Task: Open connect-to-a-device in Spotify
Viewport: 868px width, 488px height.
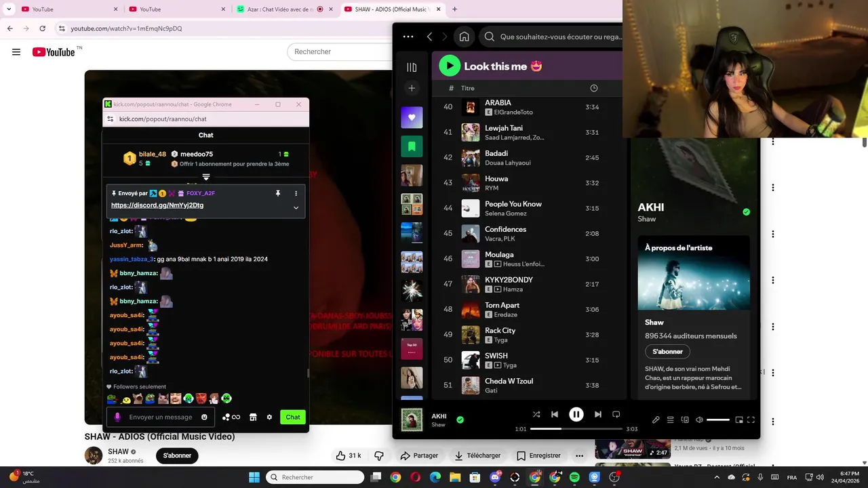Action: pyautogui.click(x=685, y=420)
